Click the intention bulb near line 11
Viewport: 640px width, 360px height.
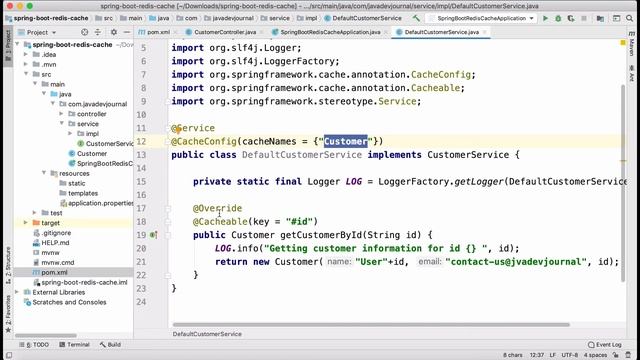178,130
